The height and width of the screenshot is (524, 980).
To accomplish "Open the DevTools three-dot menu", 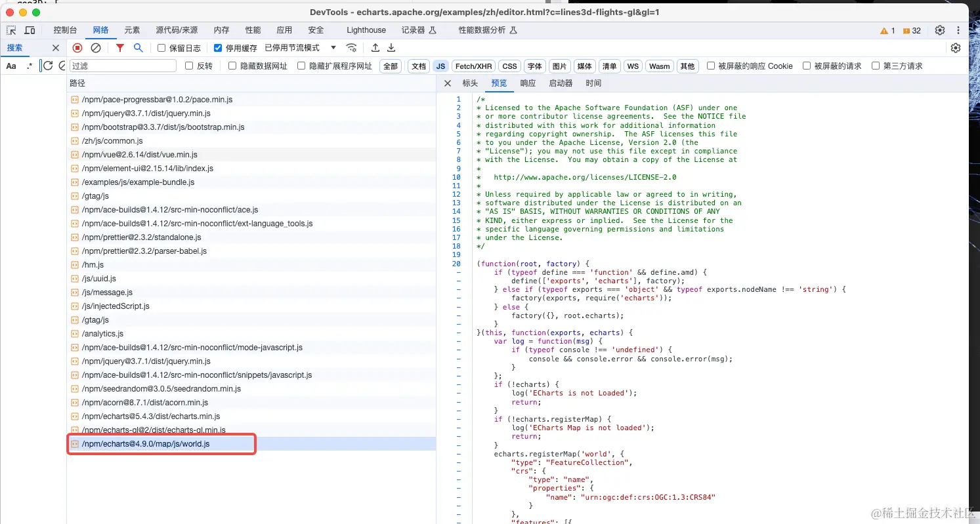I will [958, 30].
